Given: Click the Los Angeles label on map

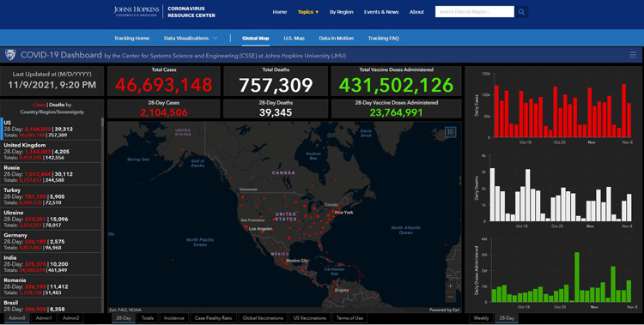Looking at the screenshot, I should click(260, 229).
